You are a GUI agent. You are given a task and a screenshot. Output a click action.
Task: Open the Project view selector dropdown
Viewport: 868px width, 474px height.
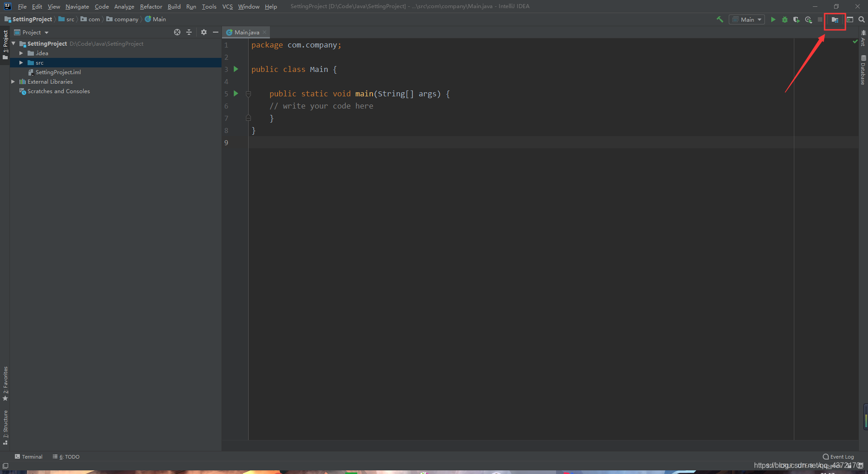(32, 33)
